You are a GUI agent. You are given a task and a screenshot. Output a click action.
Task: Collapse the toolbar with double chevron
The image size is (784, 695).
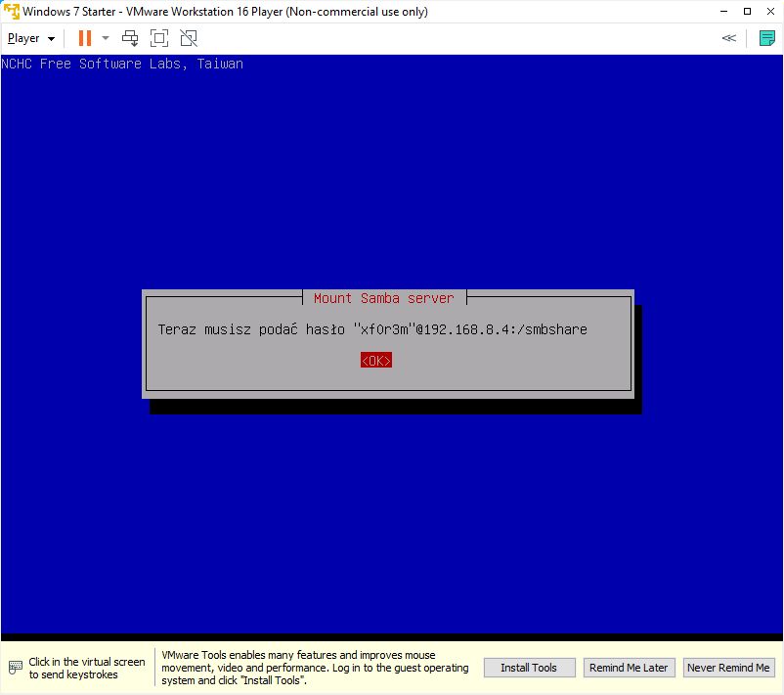coord(728,38)
